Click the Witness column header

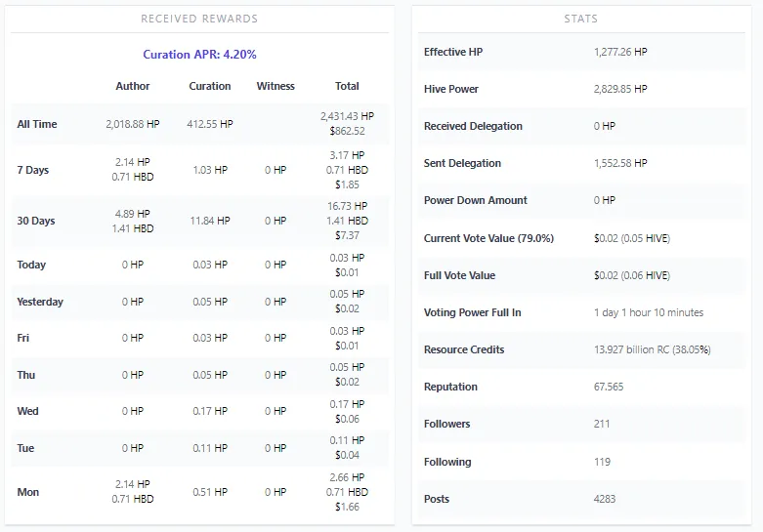coord(276,86)
